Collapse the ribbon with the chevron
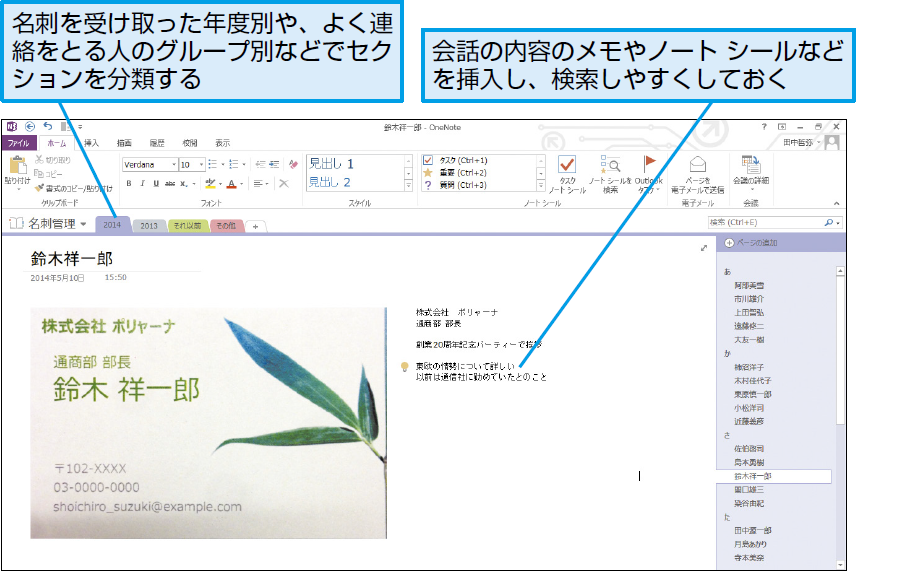 [x=836, y=203]
